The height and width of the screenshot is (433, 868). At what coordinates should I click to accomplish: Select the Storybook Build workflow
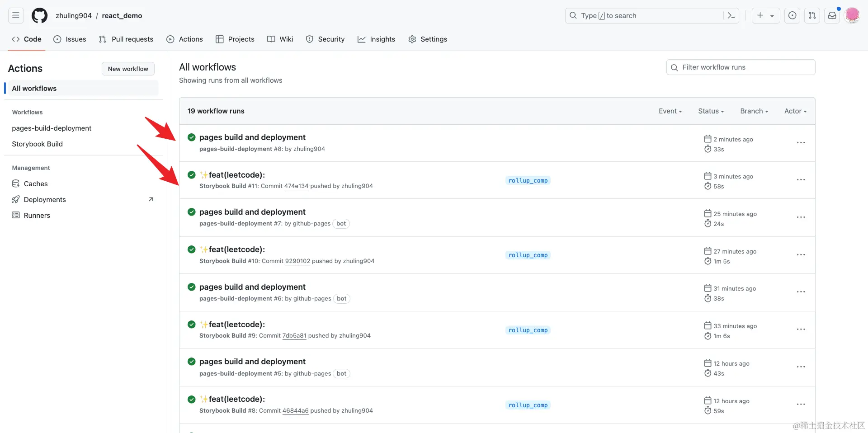pos(38,144)
